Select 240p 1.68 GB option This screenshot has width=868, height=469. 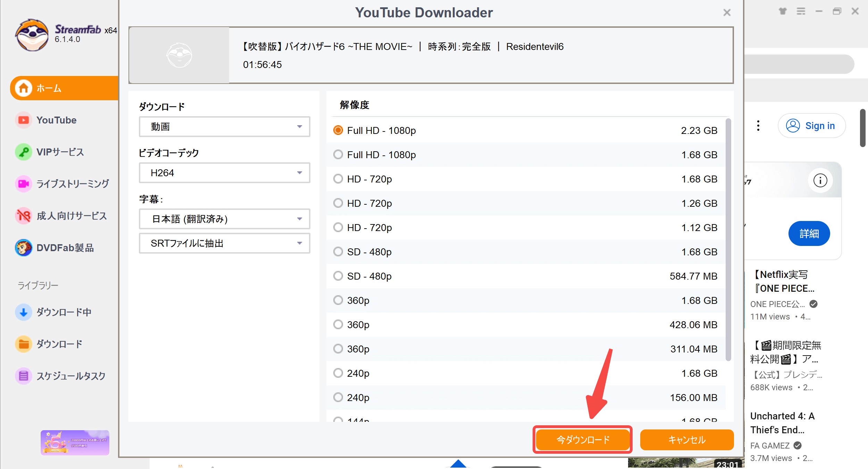point(526,373)
